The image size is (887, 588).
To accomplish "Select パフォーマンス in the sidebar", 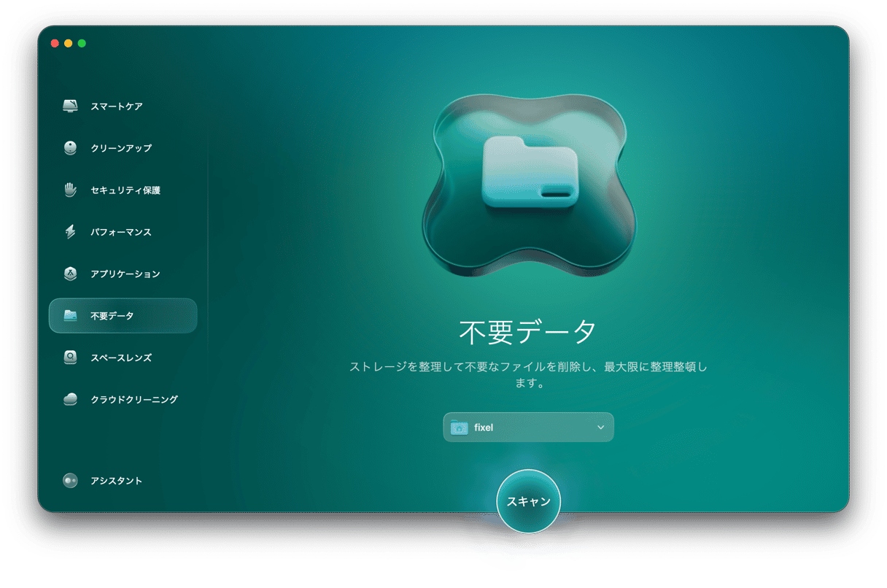I will [x=121, y=232].
